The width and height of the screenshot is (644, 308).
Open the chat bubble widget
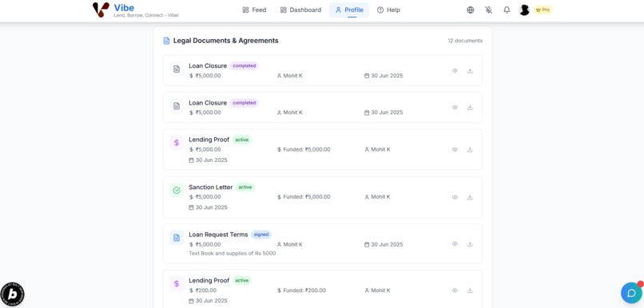pos(631,293)
